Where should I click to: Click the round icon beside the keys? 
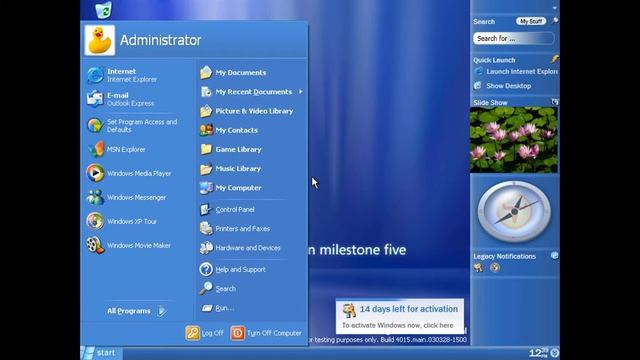pyautogui.click(x=495, y=267)
